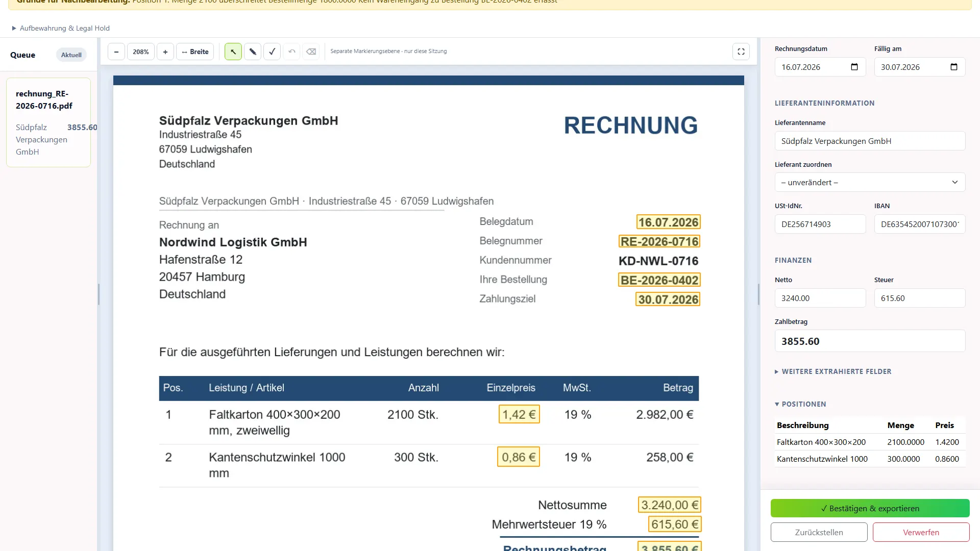Edit the USt-IdNr. field
Screen dimensions: 980x551
click(820, 224)
